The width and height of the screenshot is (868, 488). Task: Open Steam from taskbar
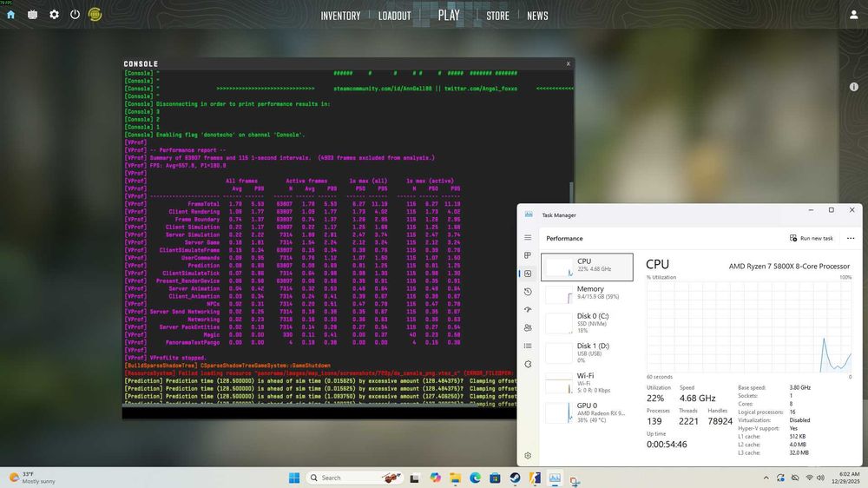tap(515, 478)
